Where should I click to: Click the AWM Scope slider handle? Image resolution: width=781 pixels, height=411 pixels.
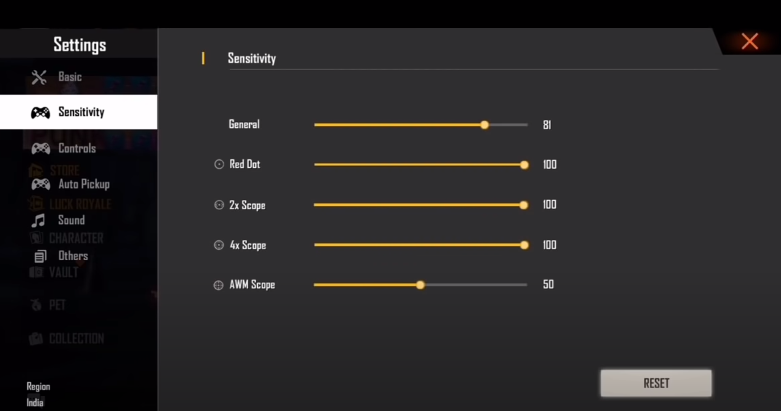click(x=420, y=285)
